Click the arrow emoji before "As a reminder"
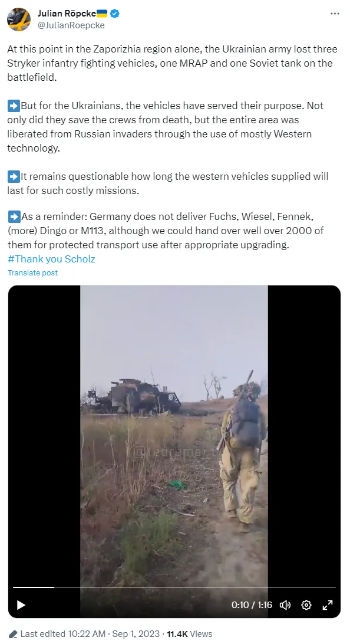Screen dimensions: 350x644 (14, 216)
